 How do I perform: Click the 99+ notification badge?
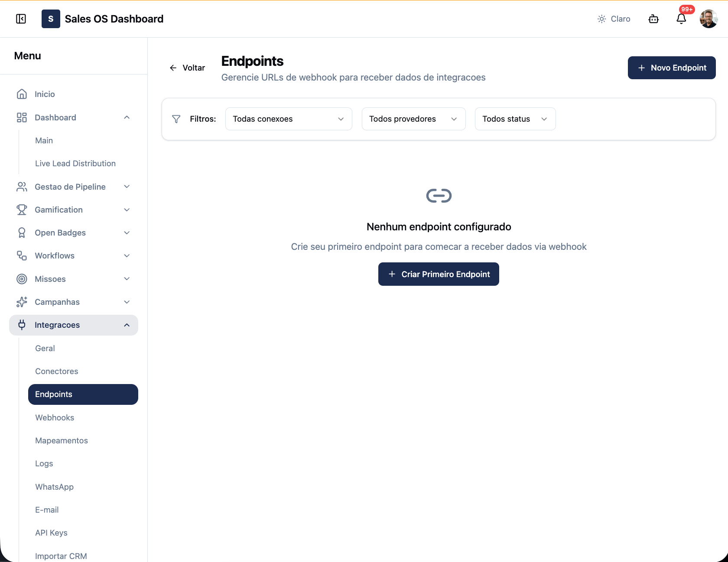[x=687, y=10]
